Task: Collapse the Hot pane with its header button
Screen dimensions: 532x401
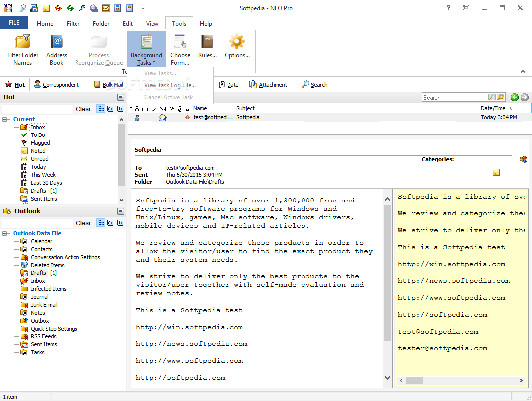Action: 120,97
